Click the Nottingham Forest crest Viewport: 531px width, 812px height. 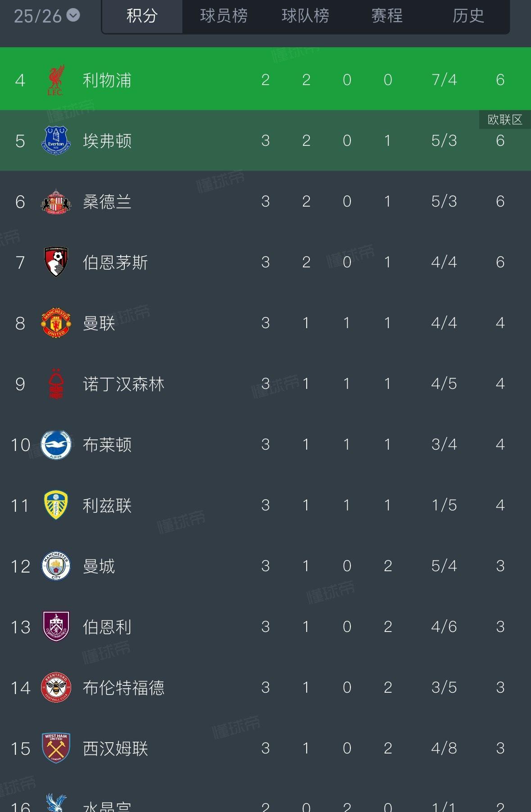click(56, 384)
